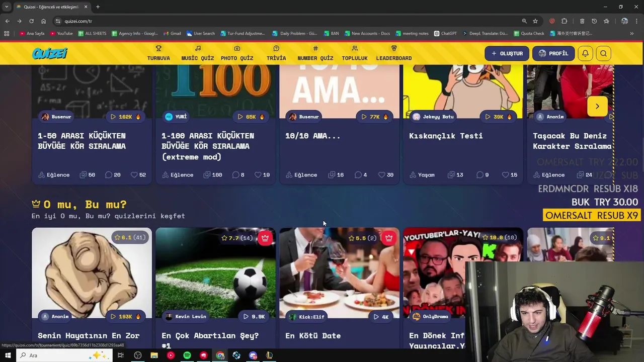The image size is (644, 362).
Task: Open the pointing finger quiz thumbnail
Action: [x=92, y=273]
